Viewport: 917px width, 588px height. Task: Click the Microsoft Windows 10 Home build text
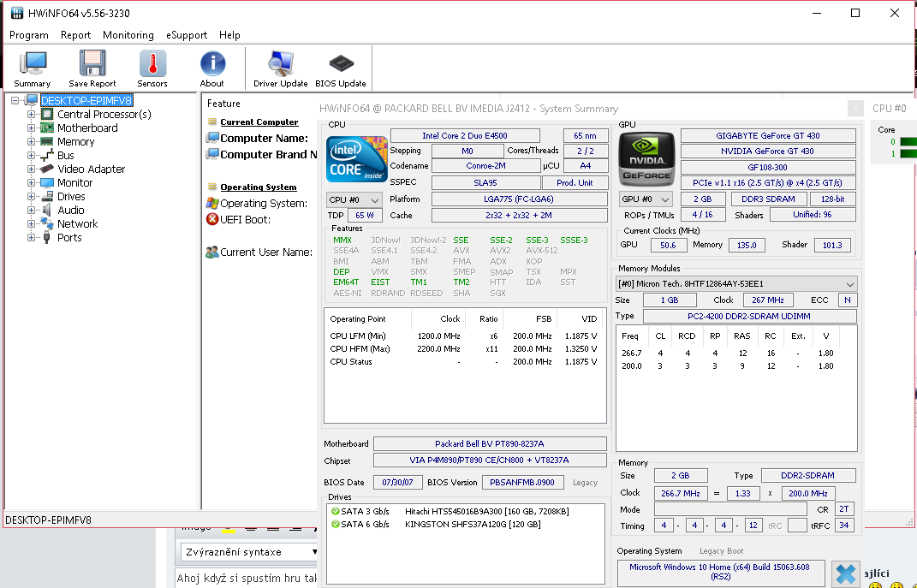point(720,572)
